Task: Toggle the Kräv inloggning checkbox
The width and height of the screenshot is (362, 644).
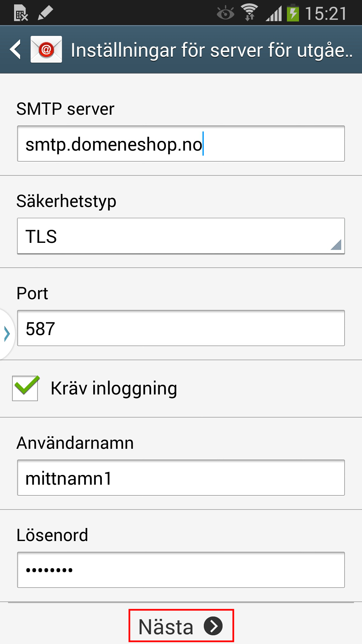Action: (x=25, y=388)
